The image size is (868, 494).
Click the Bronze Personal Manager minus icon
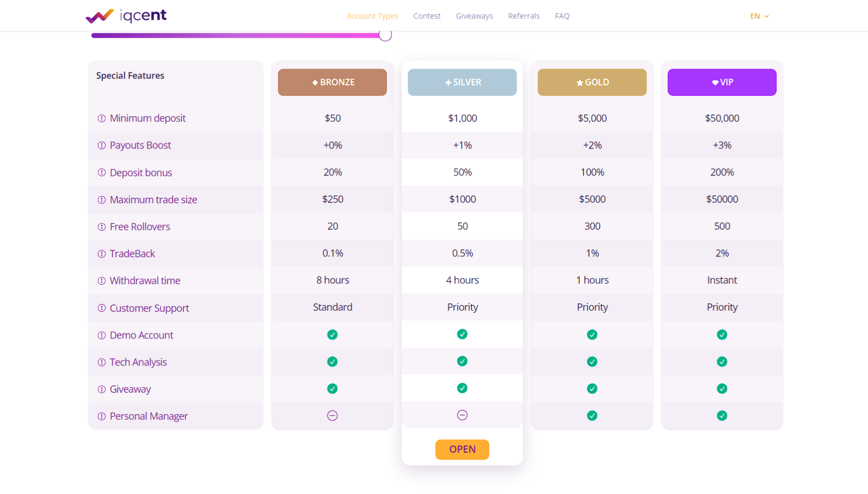point(332,416)
